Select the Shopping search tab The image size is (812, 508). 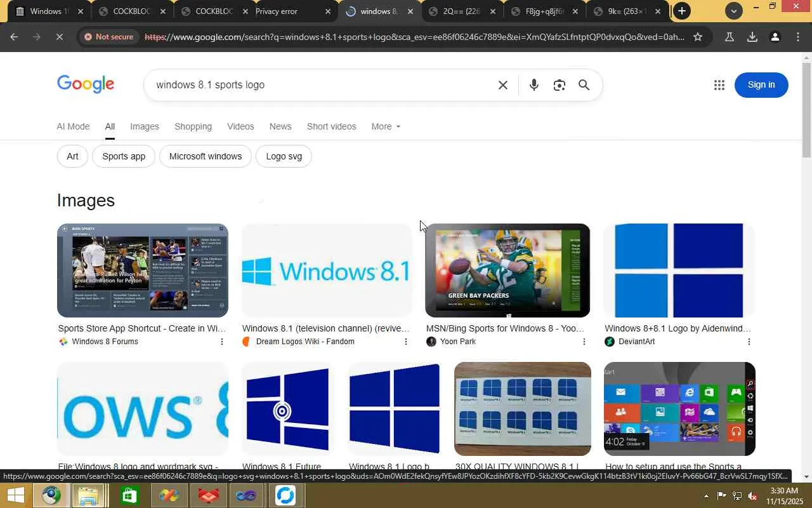(193, 126)
